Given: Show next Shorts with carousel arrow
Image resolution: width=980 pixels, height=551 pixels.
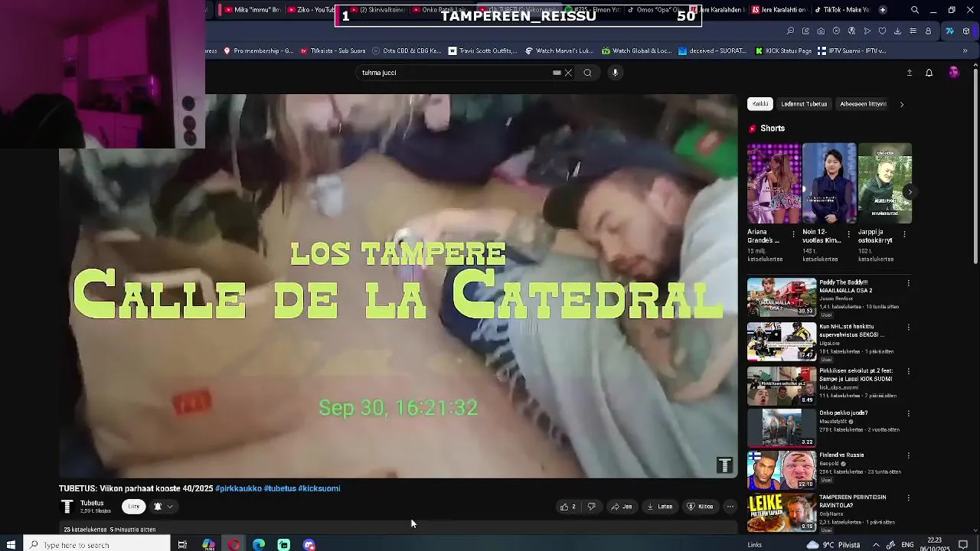Looking at the screenshot, I should [x=909, y=191].
